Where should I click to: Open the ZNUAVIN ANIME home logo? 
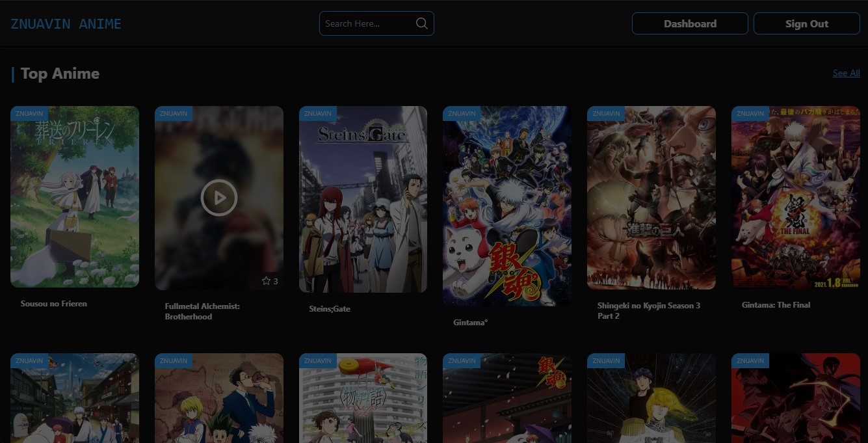pyautogui.click(x=66, y=24)
